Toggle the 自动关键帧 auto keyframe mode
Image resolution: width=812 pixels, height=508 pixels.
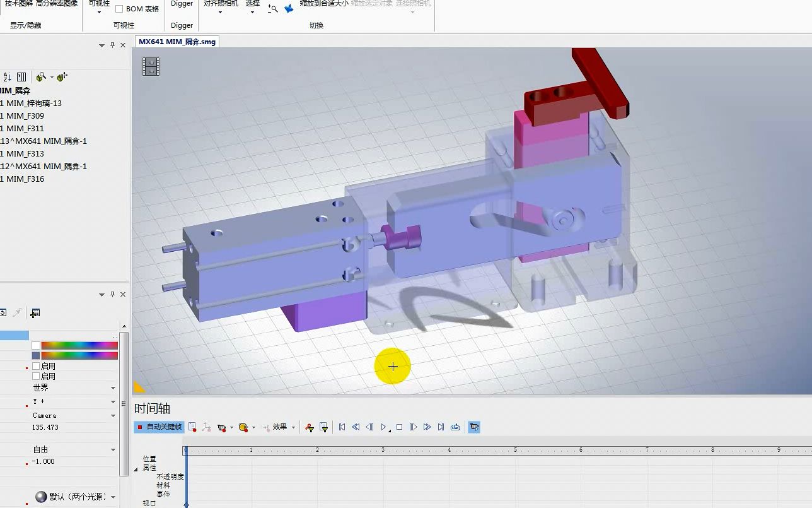pyautogui.click(x=158, y=427)
